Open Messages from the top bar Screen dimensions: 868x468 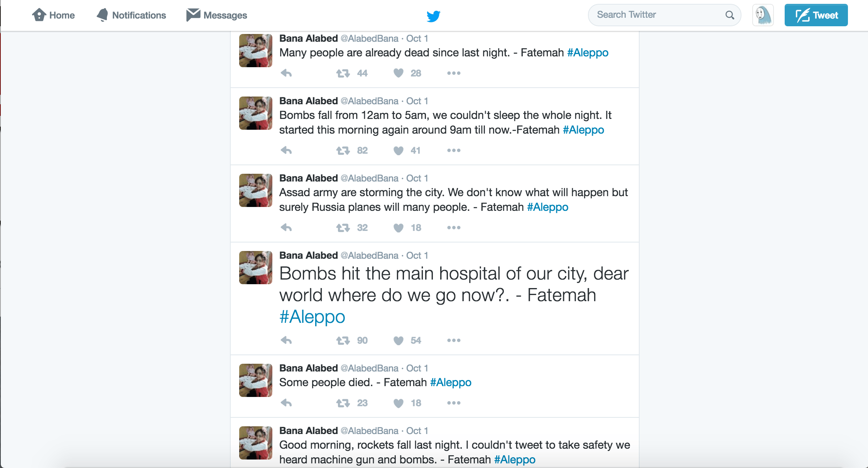click(217, 15)
